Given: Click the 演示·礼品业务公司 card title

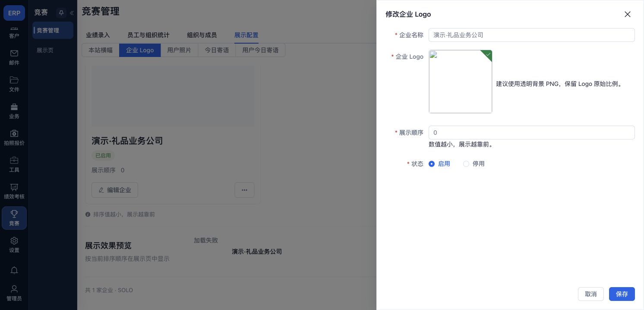Looking at the screenshot, I should pyautogui.click(x=127, y=141).
